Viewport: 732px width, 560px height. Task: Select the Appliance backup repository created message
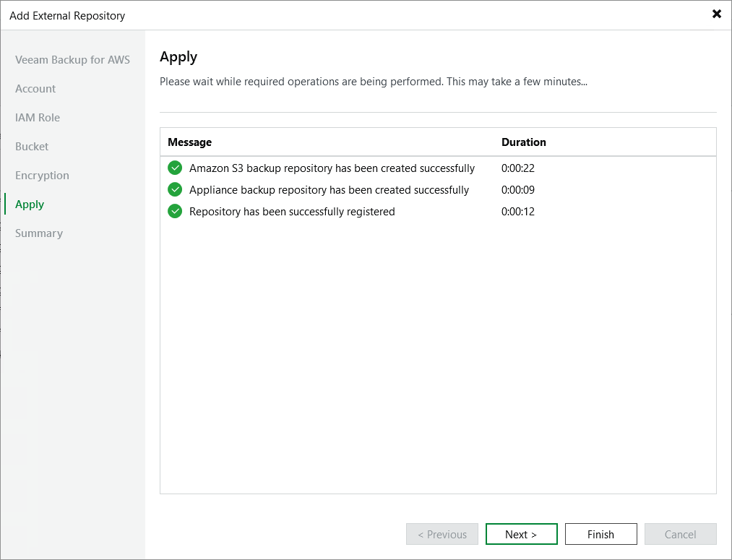pos(329,190)
